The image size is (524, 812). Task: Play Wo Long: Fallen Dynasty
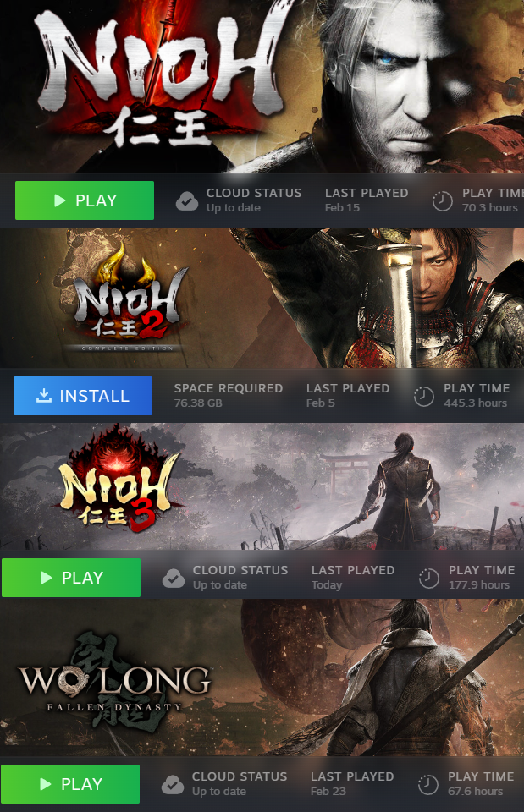pos(70,784)
